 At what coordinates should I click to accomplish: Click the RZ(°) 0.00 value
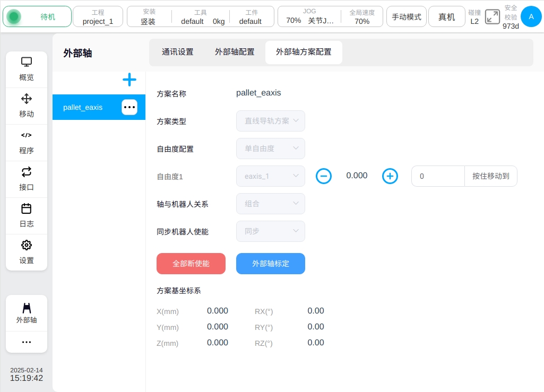(316, 343)
